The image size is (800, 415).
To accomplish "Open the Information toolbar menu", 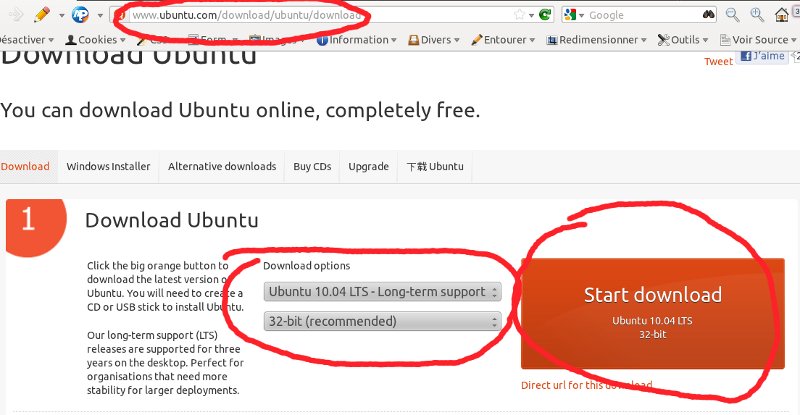I will (x=357, y=40).
